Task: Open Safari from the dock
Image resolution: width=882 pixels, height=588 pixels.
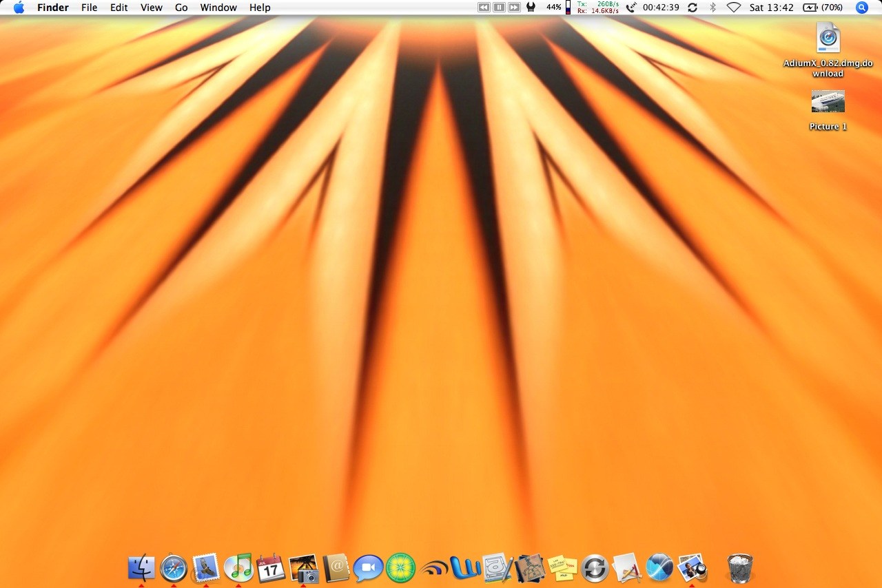Action: pyautogui.click(x=174, y=568)
